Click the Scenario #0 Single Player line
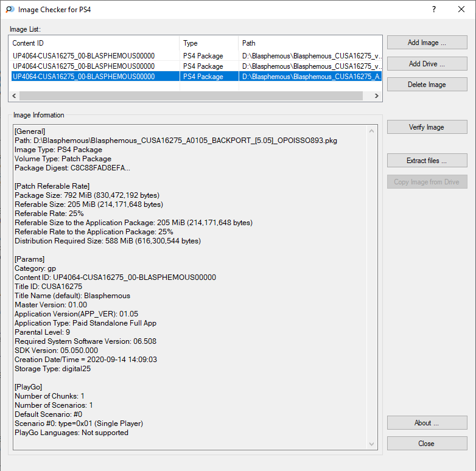This screenshot has width=476, height=471. pyautogui.click(x=79, y=424)
